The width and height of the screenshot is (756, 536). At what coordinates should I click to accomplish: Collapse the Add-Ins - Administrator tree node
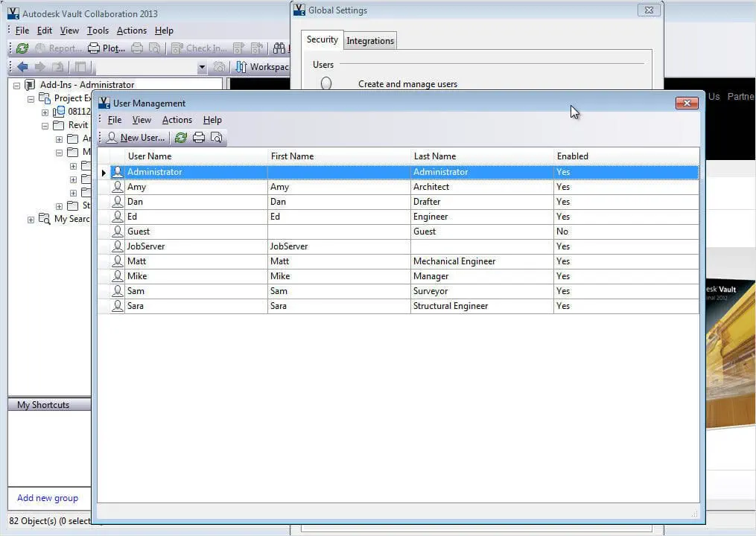point(17,85)
